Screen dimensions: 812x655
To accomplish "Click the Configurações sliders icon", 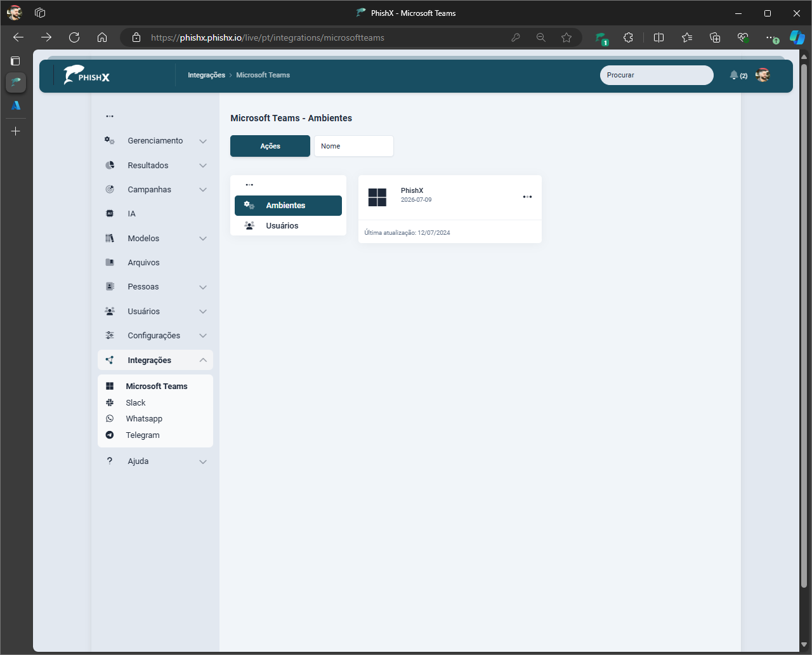I will point(110,335).
